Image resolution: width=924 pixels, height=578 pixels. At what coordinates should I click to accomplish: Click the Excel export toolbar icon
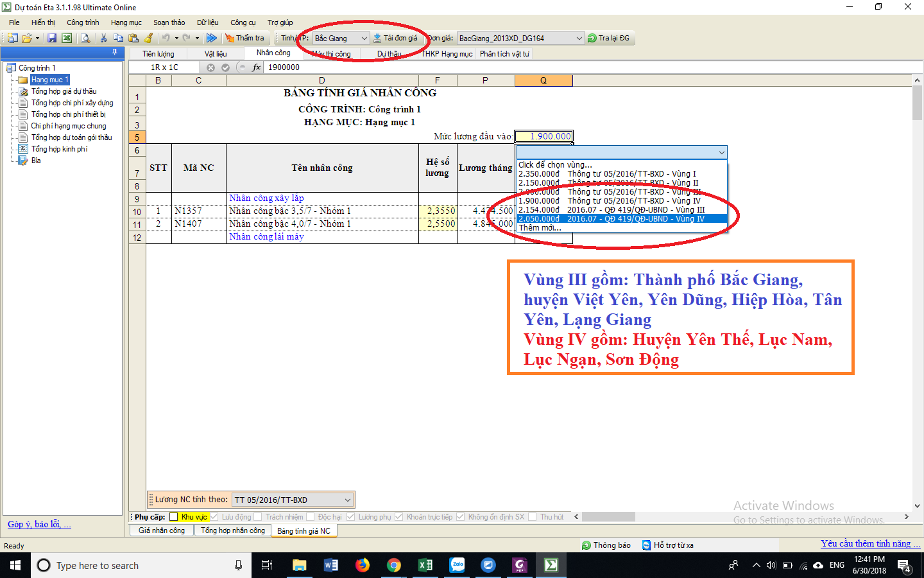pyautogui.click(x=66, y=39)
